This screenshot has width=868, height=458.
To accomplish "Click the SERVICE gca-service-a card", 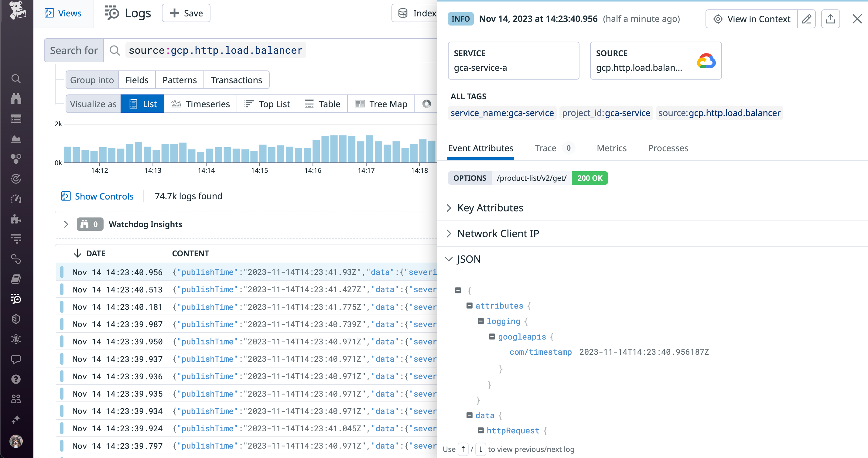I will 514,61.
